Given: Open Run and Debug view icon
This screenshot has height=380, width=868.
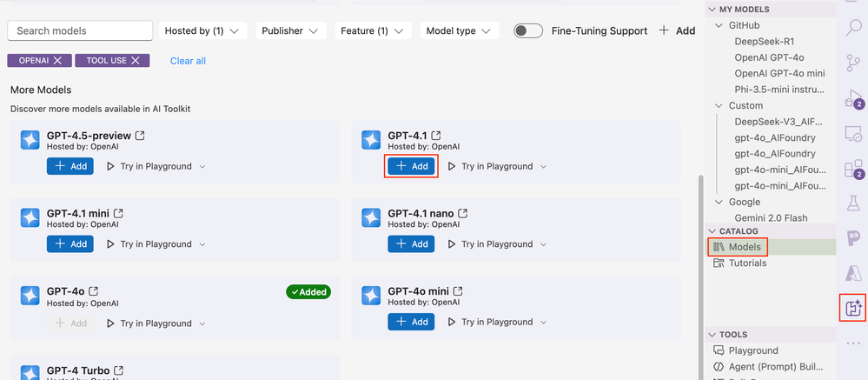Looking at the screenshot, I should click(853, 99).
